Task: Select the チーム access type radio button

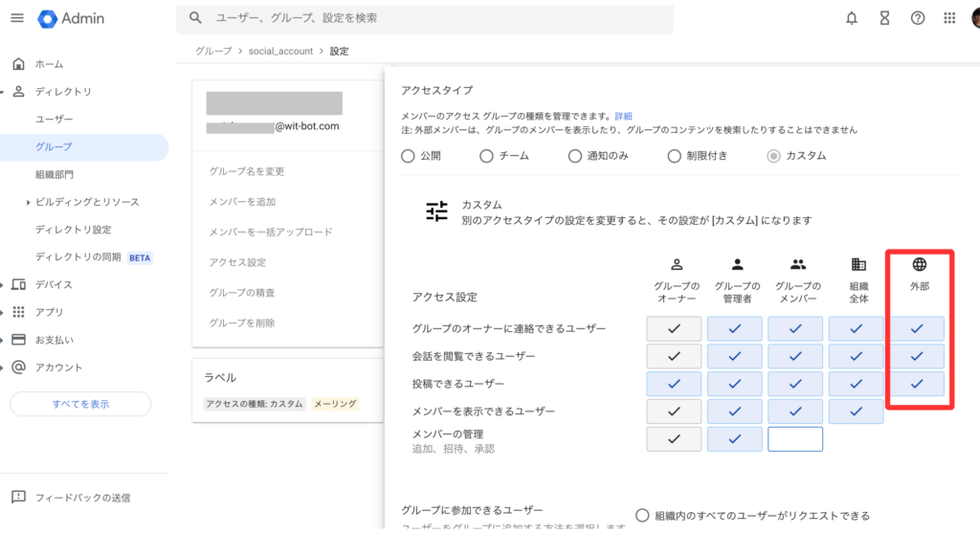Action: (486, 156)
